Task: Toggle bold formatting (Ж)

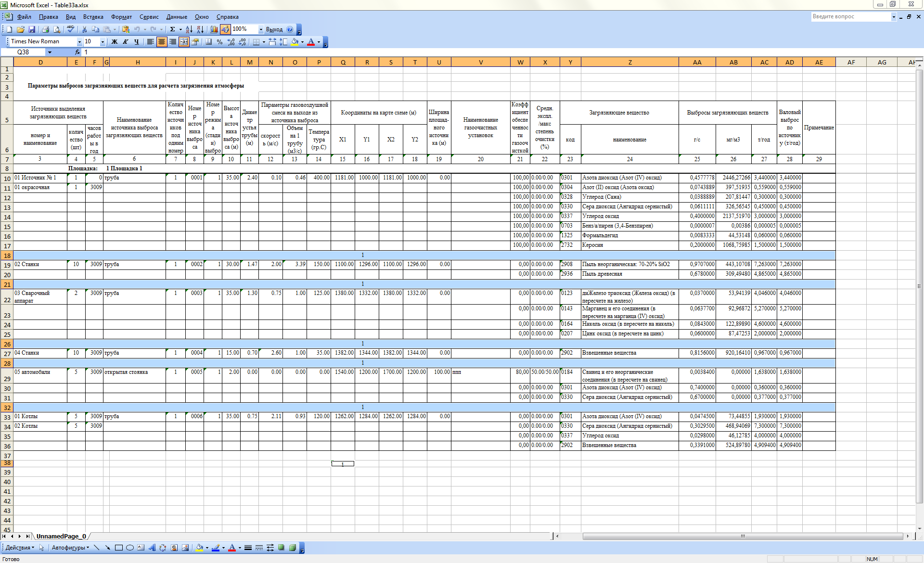Action: point(115,42)
